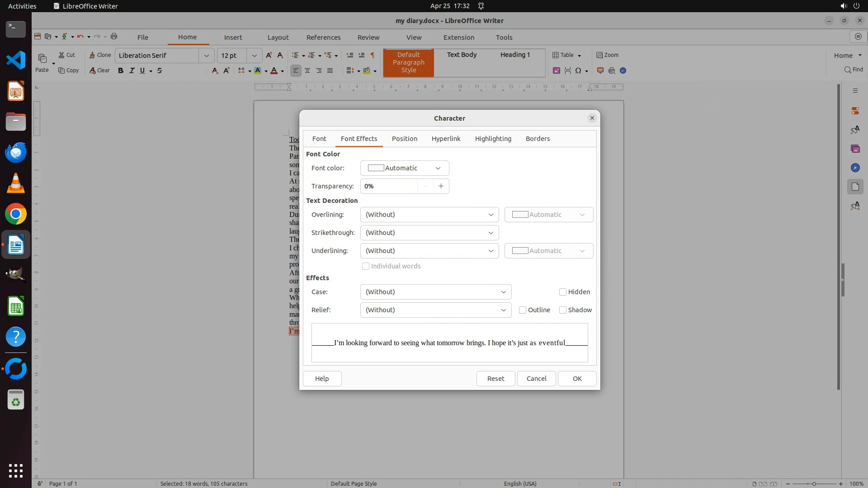Open the Navigator compass in the sidebar

coord(855,168)
